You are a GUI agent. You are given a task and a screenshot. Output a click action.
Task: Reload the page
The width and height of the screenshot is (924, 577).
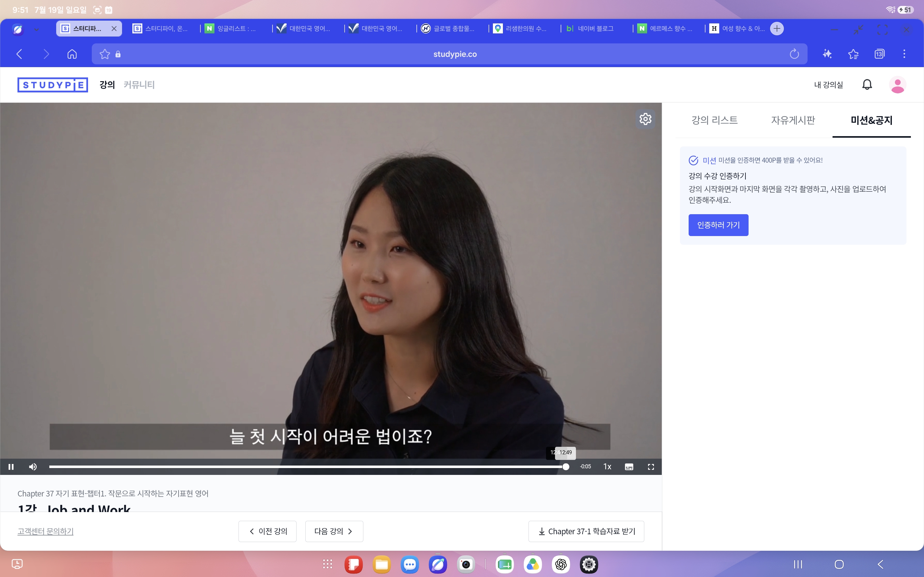pyautogui.click(x=794, y=54)
